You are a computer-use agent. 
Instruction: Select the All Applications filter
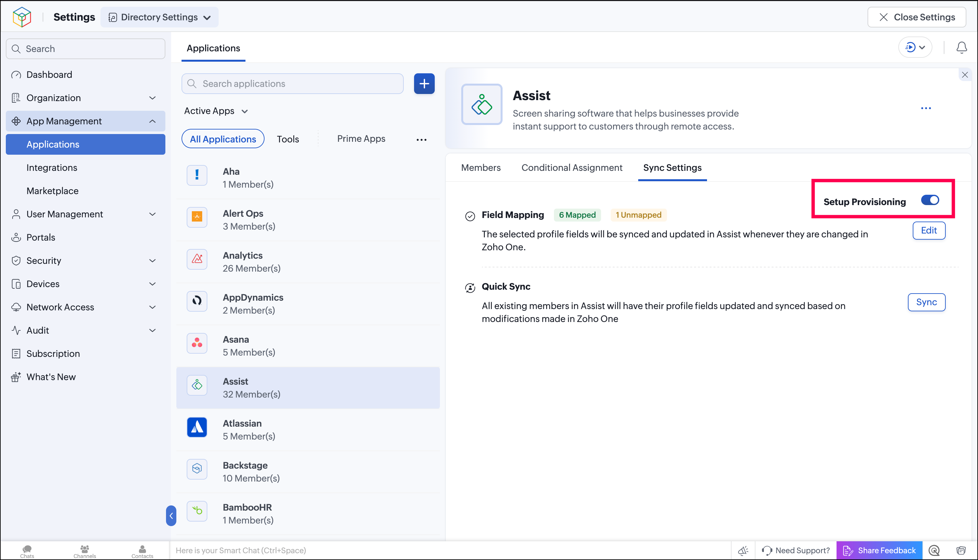point(223,139)
